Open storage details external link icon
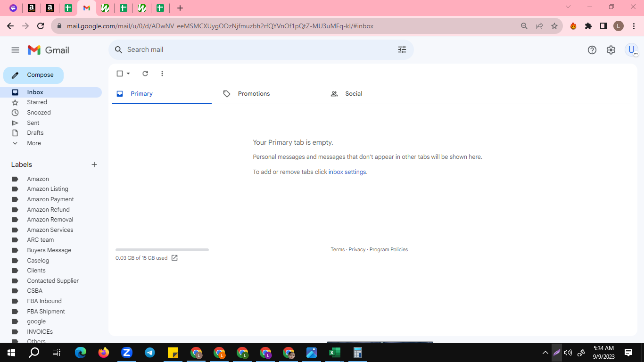The height and width of the screenshot is (362, 644). 174,258
